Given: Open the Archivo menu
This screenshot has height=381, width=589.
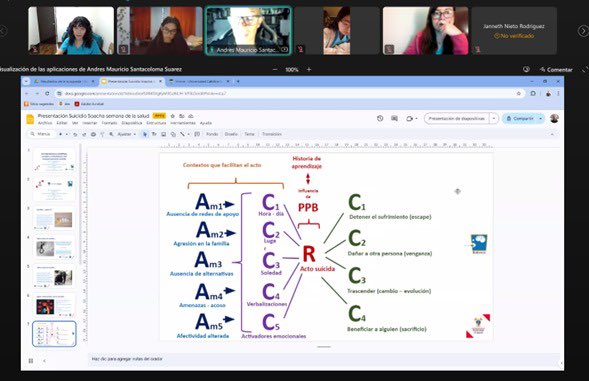Looking at the screenshot, I should 45,123.
